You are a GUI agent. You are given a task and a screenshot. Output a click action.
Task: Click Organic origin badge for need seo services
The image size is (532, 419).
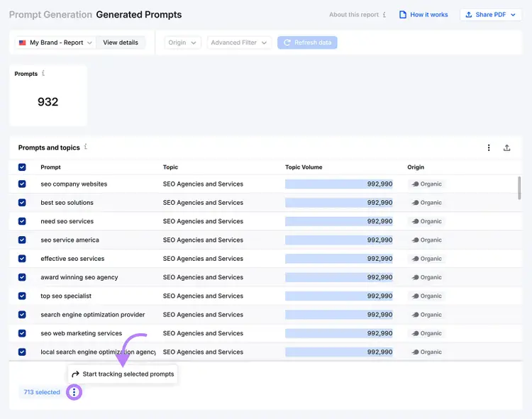coord(426,221)
